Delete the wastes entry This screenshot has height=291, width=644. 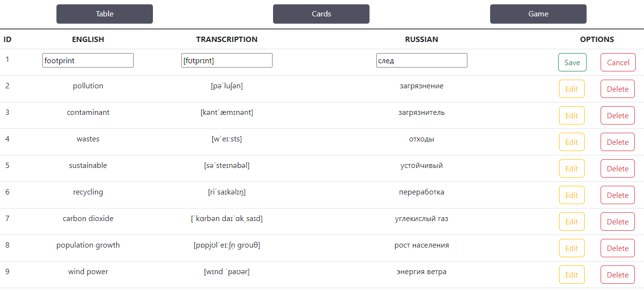pos(617,141)
